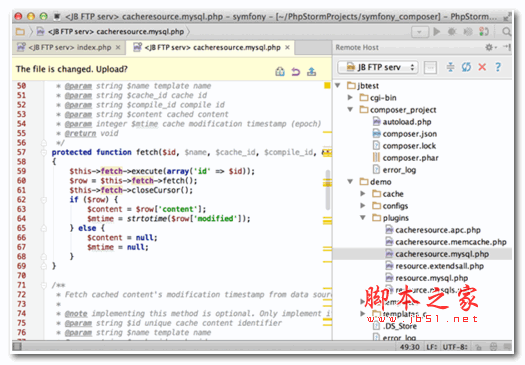Select resource.mysql.php in the tree
525x365 pixels.
pyautogui.click(x=431, y=278)
